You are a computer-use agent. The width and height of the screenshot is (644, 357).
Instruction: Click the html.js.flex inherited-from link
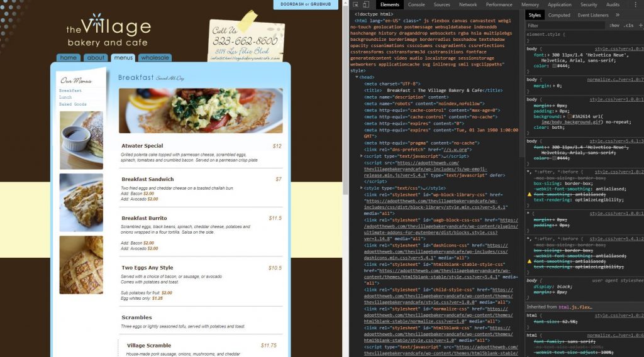pos(575,307)
